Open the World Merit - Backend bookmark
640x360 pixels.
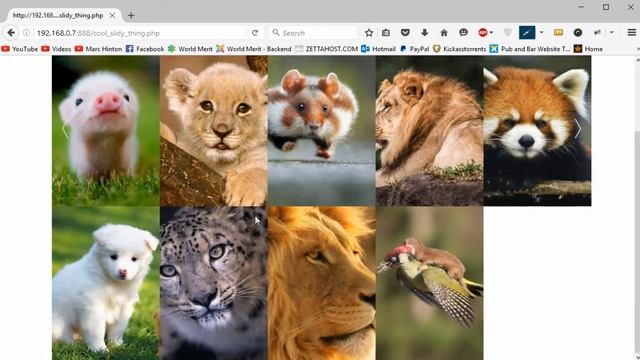click(x=254, y=49)
